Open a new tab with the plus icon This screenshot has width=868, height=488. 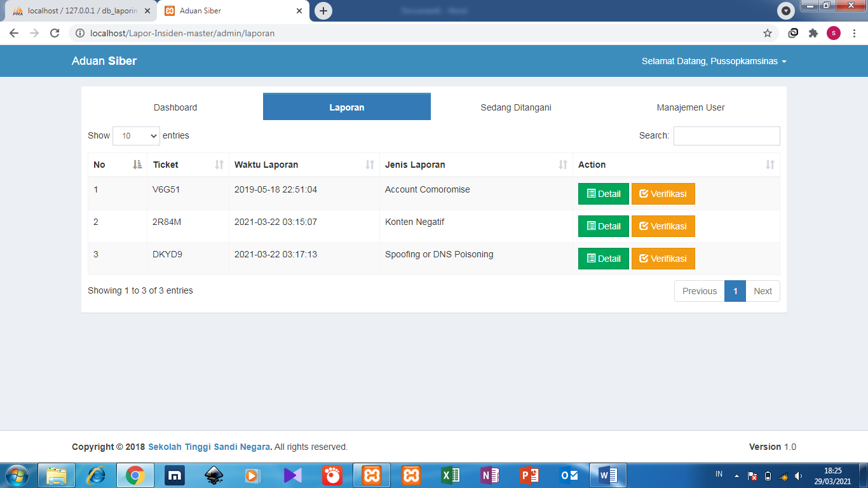(323, 11)
